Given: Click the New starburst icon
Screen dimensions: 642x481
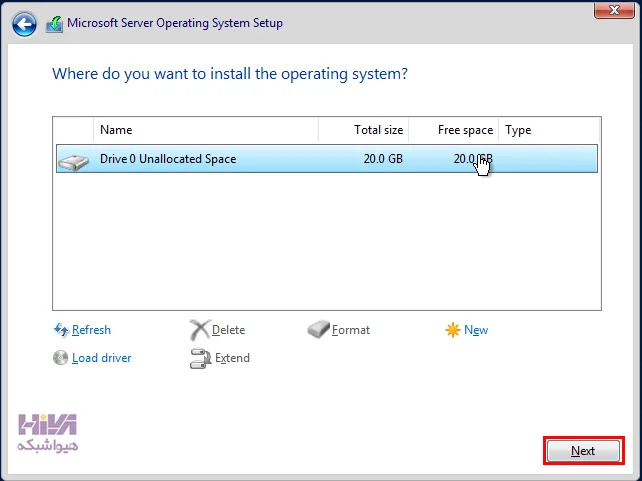Looking at the screenshot, I should point(452,330).
